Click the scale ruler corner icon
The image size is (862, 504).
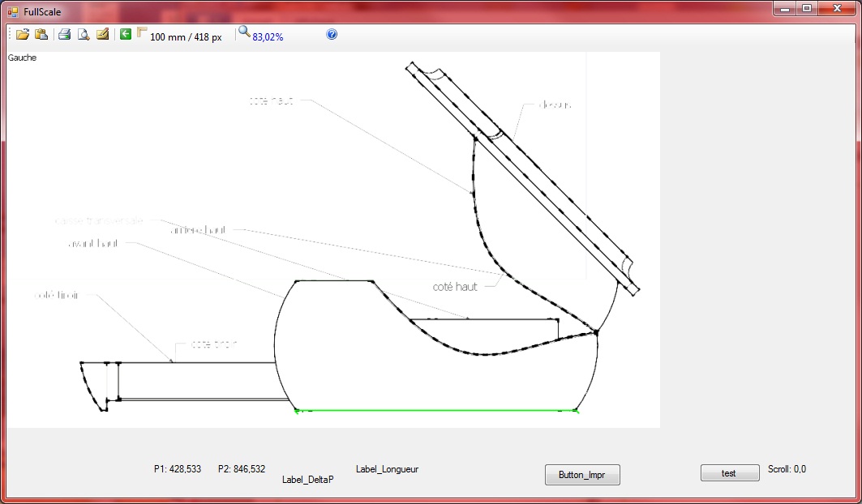click(x=142, y=32)
